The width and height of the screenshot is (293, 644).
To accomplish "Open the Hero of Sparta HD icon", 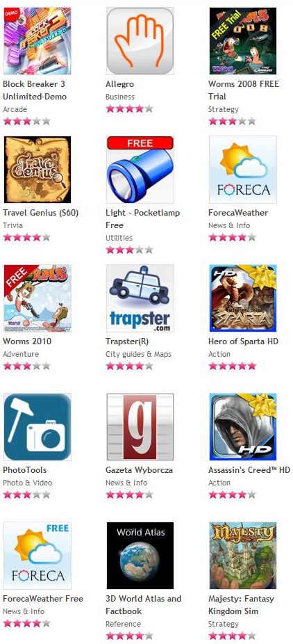I will [x=243, y=298].
